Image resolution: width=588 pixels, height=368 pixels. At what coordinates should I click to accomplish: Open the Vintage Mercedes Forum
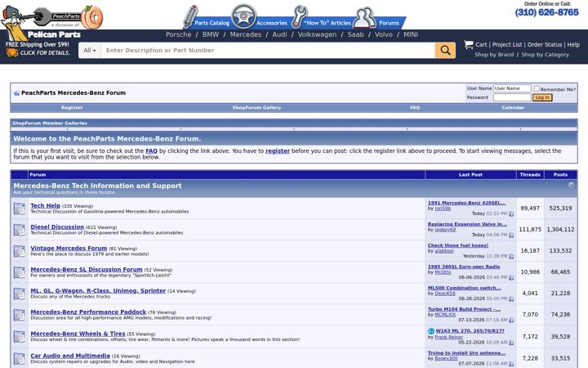69,249
